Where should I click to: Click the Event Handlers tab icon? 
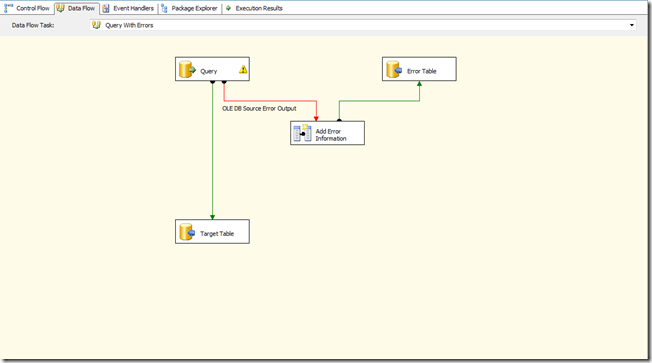[x=106, y=8]
